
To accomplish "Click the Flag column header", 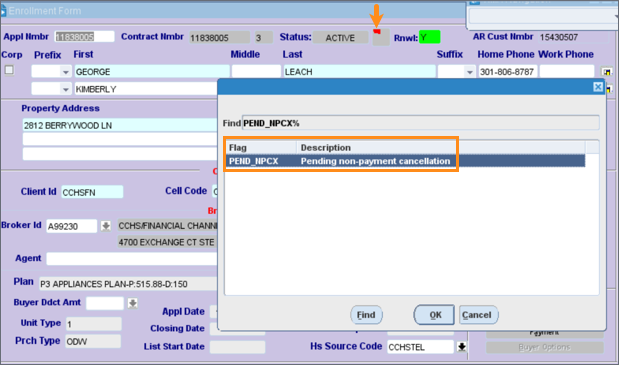I will pos(261,148).
